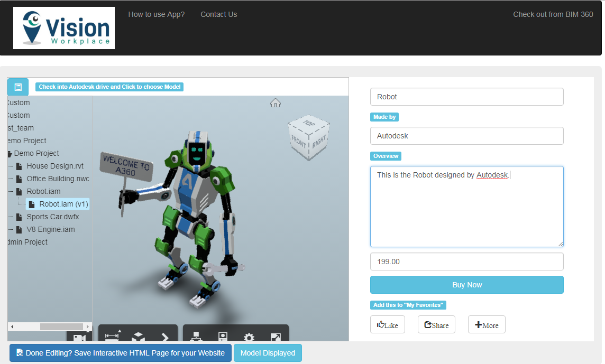Click the Like button
605x364 pixels.
[388, 325]
